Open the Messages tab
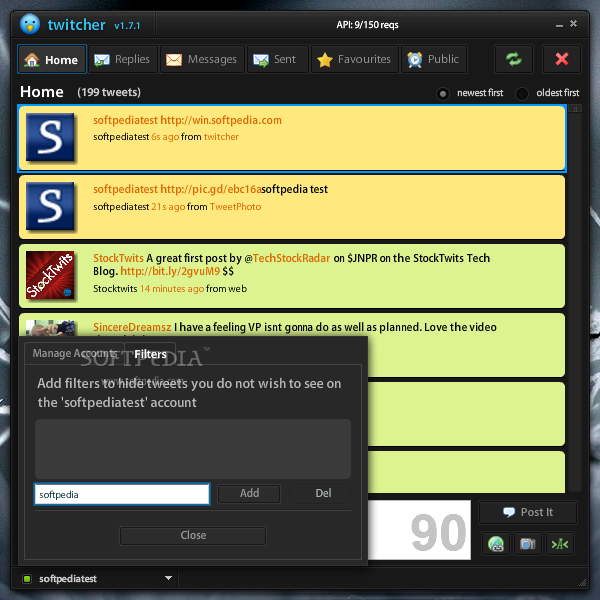600x600 pixels. click(202, 59)
